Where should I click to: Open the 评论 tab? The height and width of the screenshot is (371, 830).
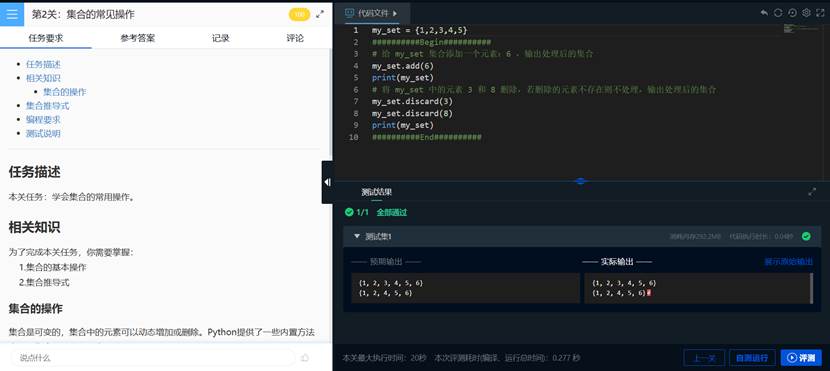click(295, 38)
